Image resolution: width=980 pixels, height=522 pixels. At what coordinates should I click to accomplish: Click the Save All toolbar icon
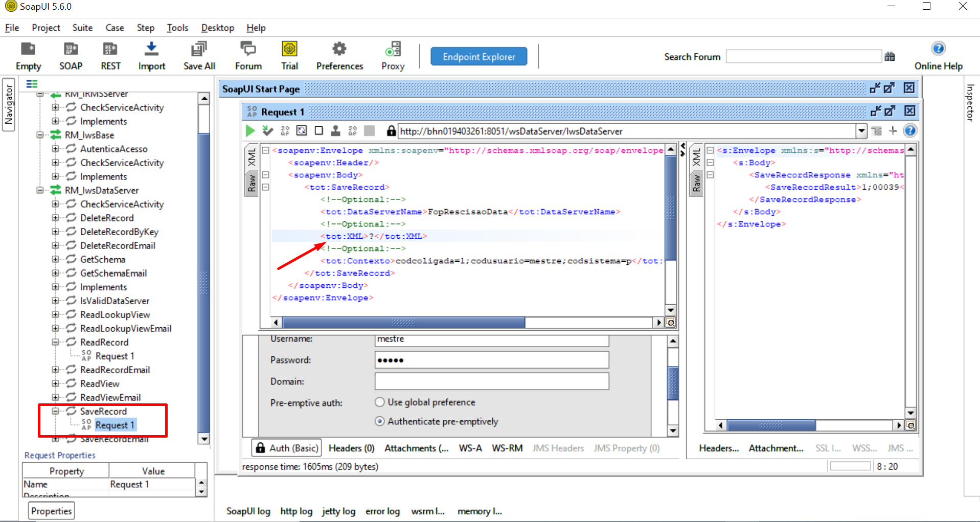(199, 56)
